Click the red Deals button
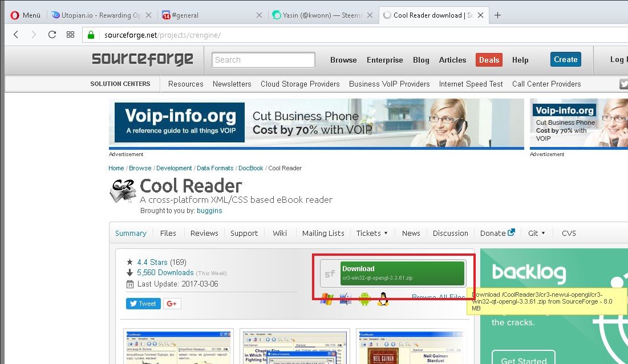 point(489,60)
